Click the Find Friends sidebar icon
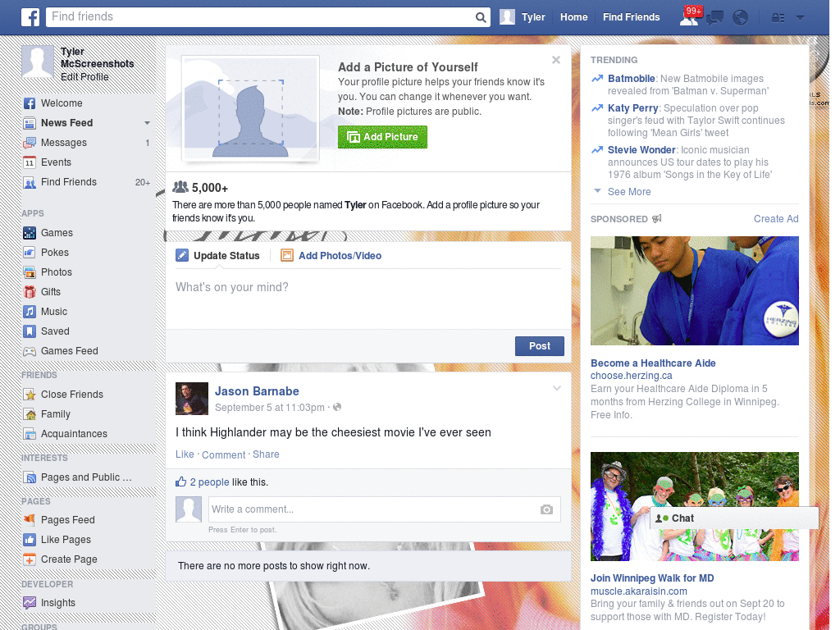The image size is (840, 630). coord(30,182)
